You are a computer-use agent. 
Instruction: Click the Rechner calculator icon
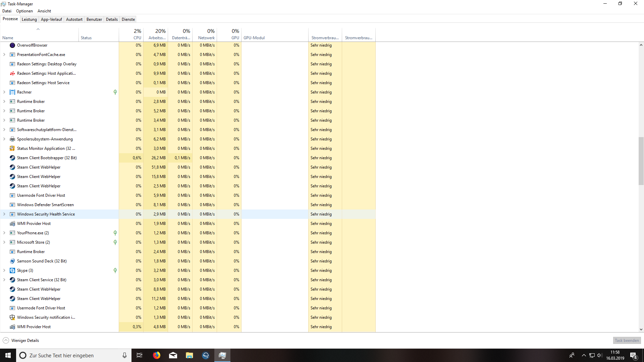[x=12, y=92]
